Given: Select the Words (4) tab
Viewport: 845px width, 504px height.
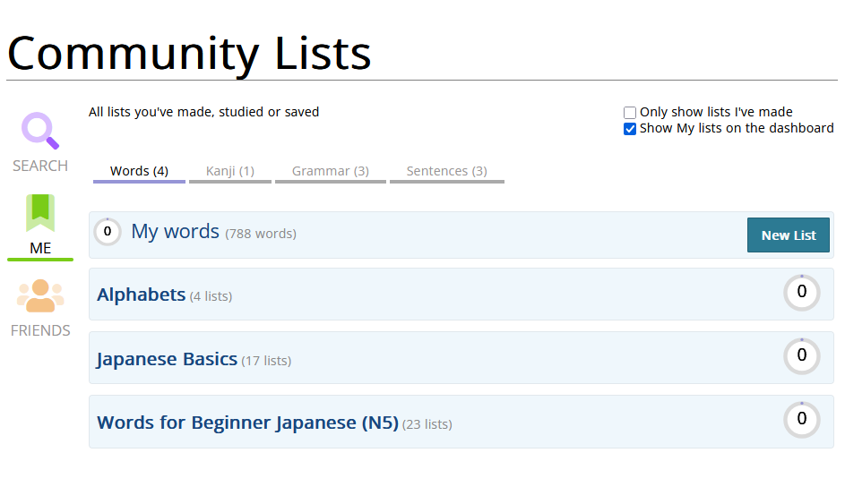Looking at the screenshot, I should [139, 171].
